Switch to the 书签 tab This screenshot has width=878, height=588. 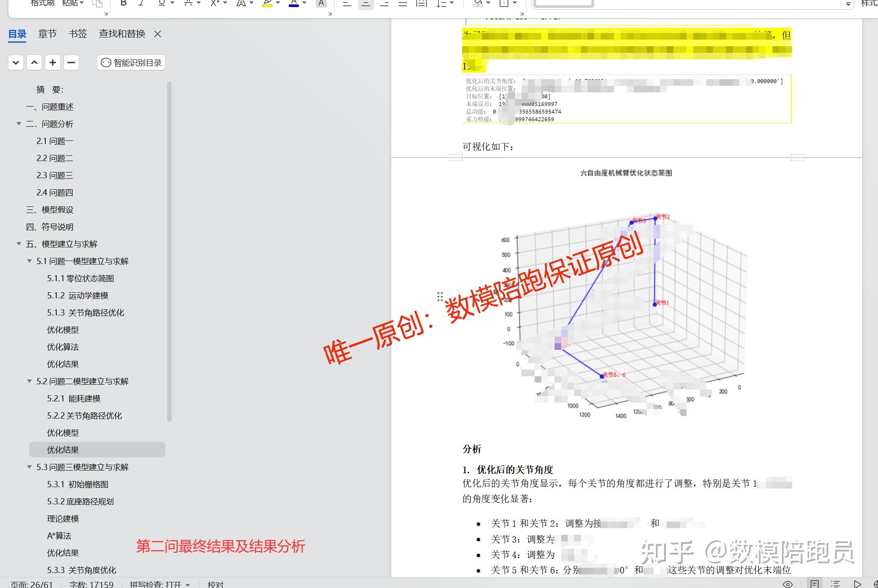click(x=78, y=34)
